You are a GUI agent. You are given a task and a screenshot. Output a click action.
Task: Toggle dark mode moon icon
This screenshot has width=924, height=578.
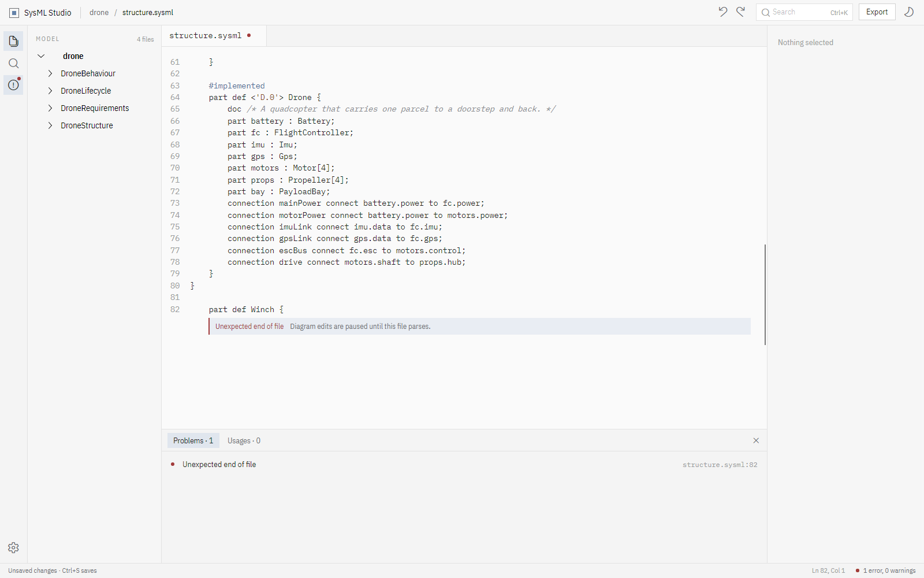[x=908, y=12]
